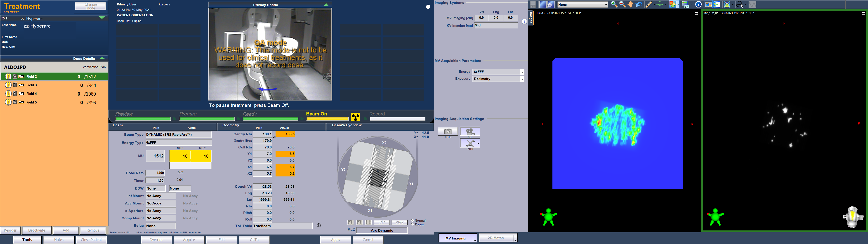868x244 pixels.
Task: Click the zoom in magnifier tool
Action: click(x=614, y=4)
